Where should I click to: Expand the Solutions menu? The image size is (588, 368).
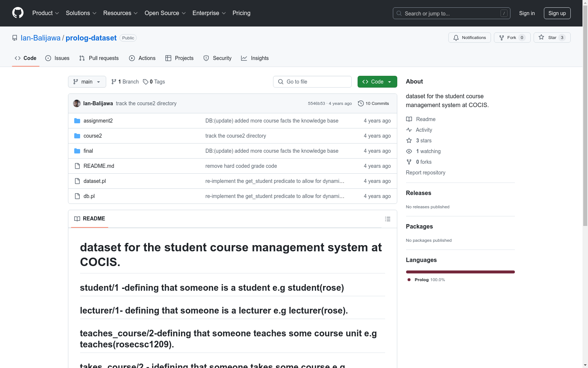click(x=81, y=13)
